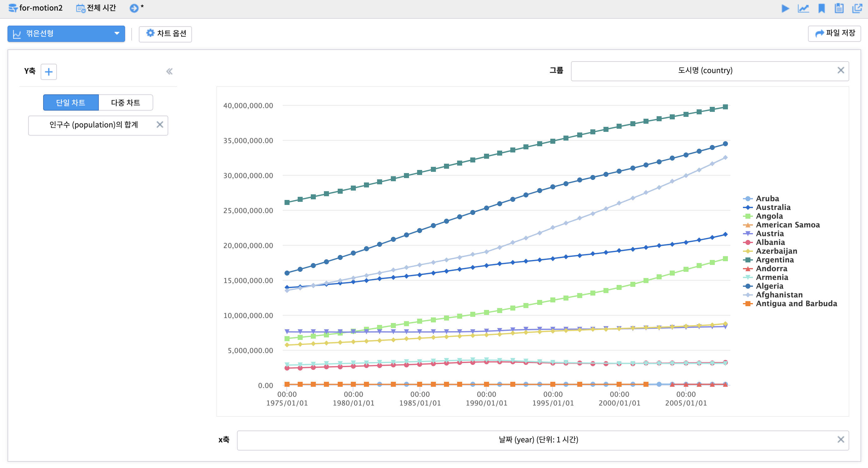Click the for-motion2 dataset icon
Viewport: 868px width, 468px height.
[x=13, y=8]
